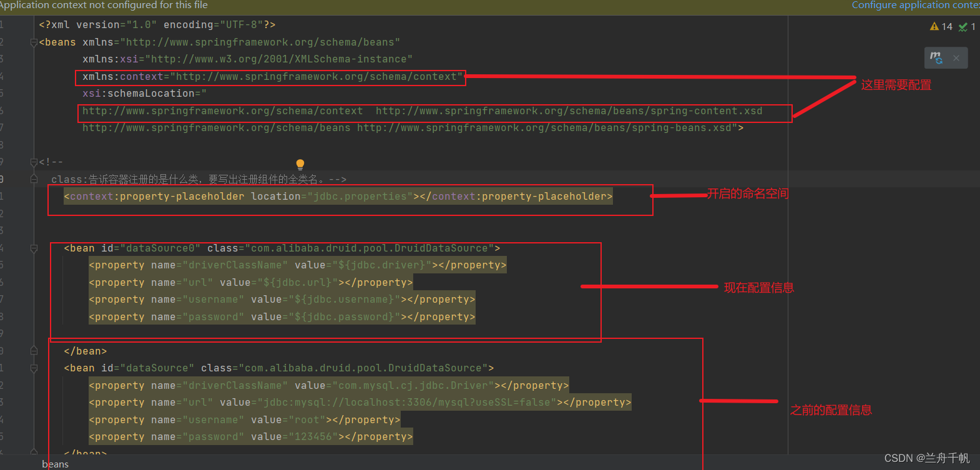Click the ${jdbc.username} property value
980x470 pixels.
click(344, 300)
